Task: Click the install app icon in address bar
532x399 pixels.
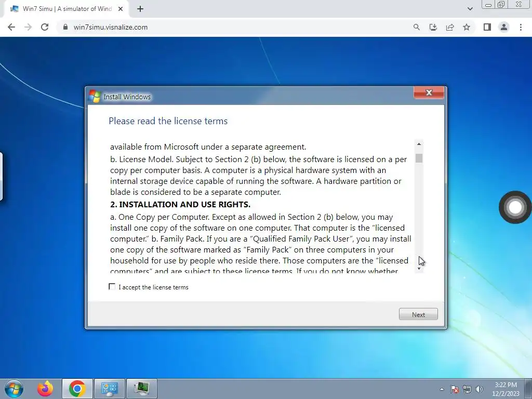Action: pos(433,27)
